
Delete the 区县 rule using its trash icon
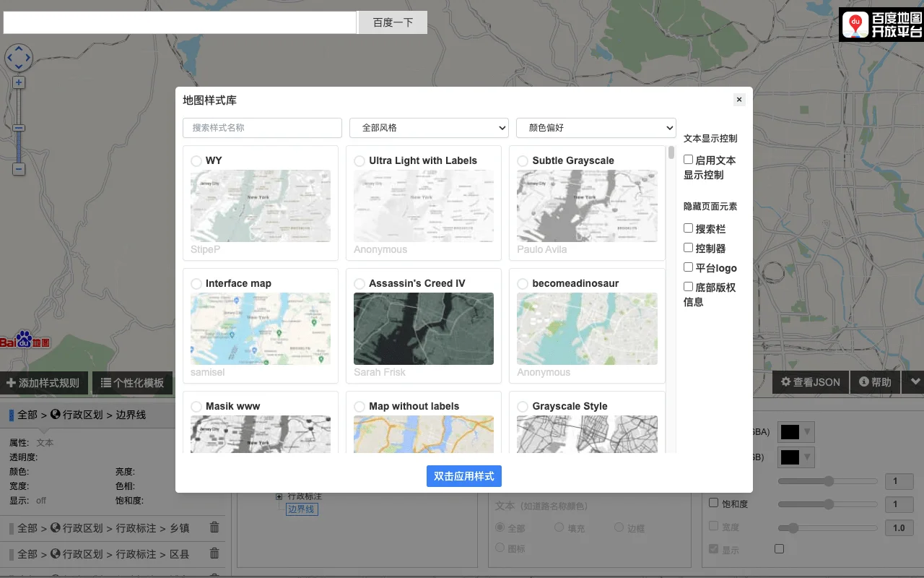point(214,553)
